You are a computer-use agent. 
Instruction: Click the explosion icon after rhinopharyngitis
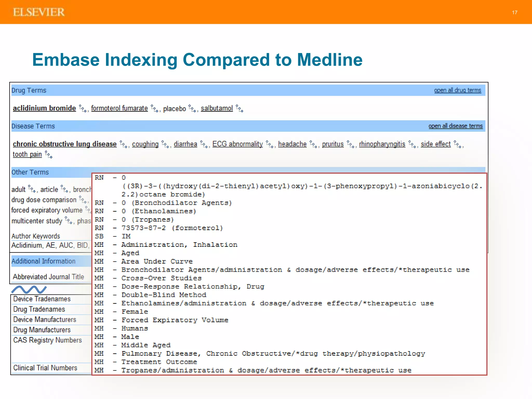point(412,144)
